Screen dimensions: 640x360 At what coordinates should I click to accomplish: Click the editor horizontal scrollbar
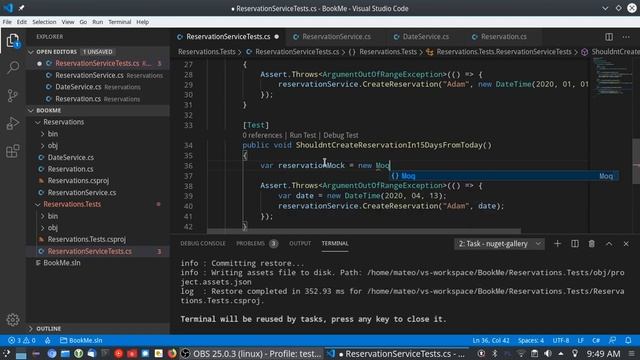click(364, 231)
